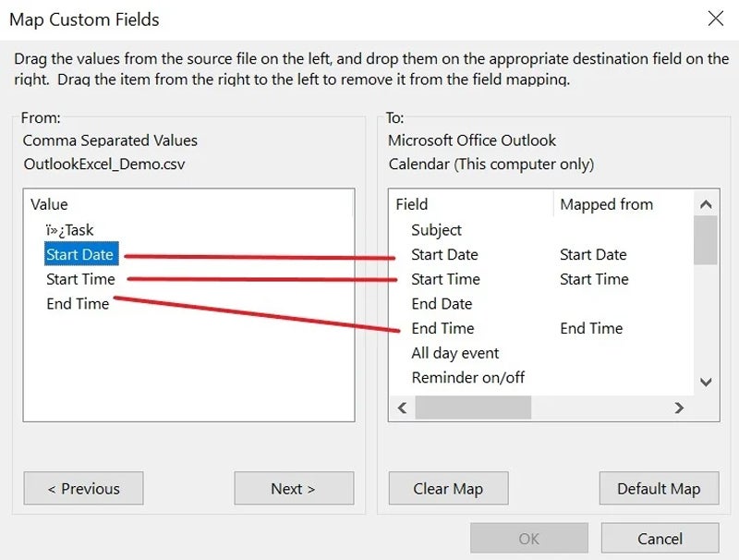Screen dimensions: 739x560
Task: Click the scroll down arrow in field list
Action: click(x=706, y=383)
